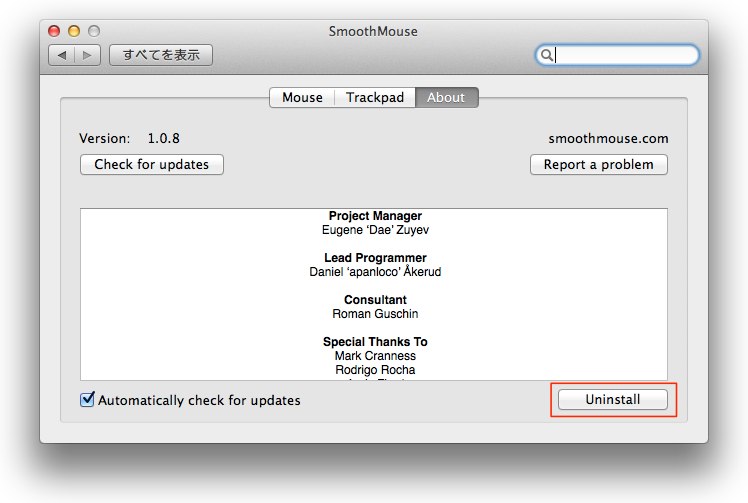Focus the search input field
This screenshot has height=503, width=748.
click(617, 55)
